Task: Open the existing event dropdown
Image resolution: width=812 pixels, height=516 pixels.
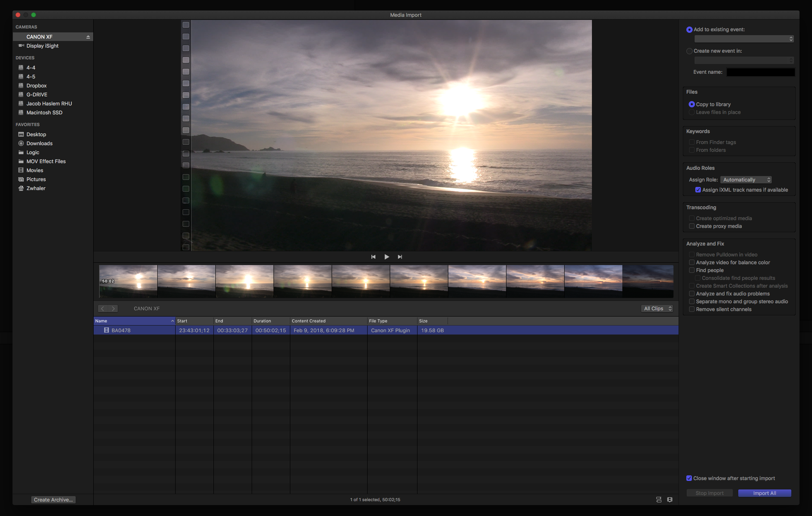Action: [x=744, y=39]
